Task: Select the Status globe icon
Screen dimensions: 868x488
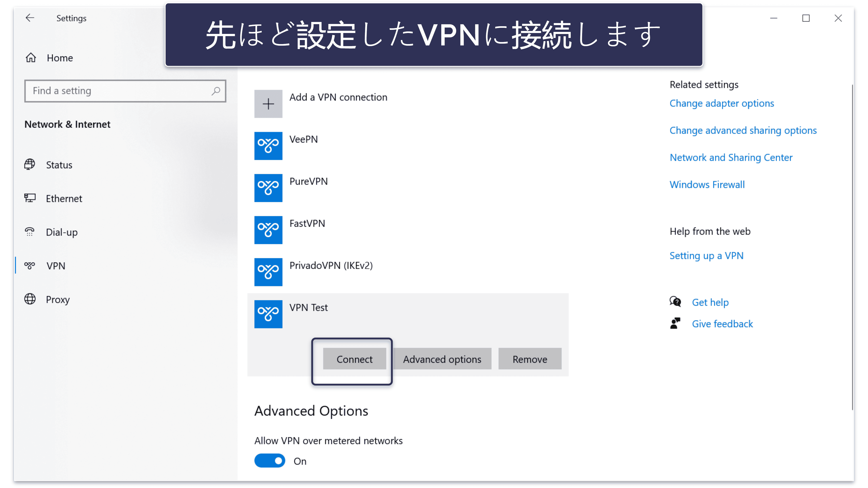Action: tap(30, 164)
